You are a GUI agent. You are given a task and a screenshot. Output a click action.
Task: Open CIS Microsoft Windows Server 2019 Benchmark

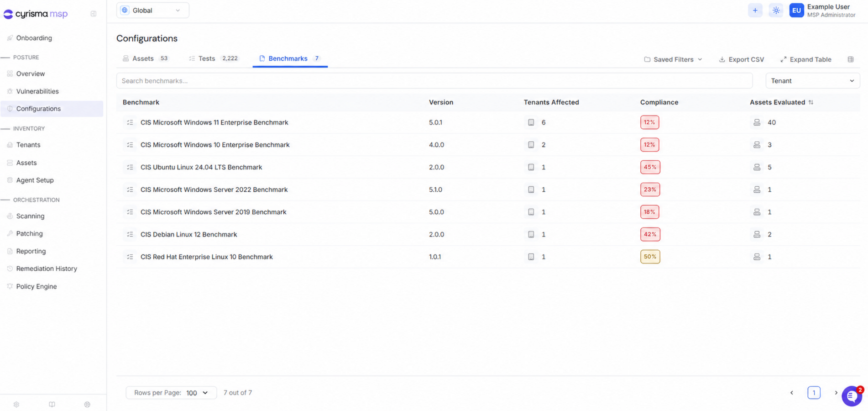(x=214, y=212)
